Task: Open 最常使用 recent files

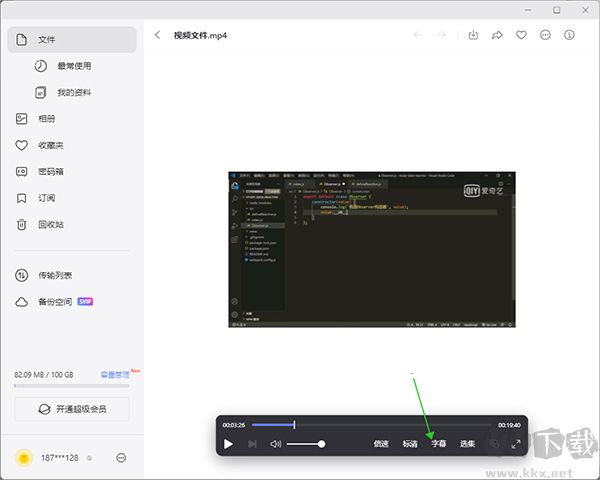Action: click(74, 66)
